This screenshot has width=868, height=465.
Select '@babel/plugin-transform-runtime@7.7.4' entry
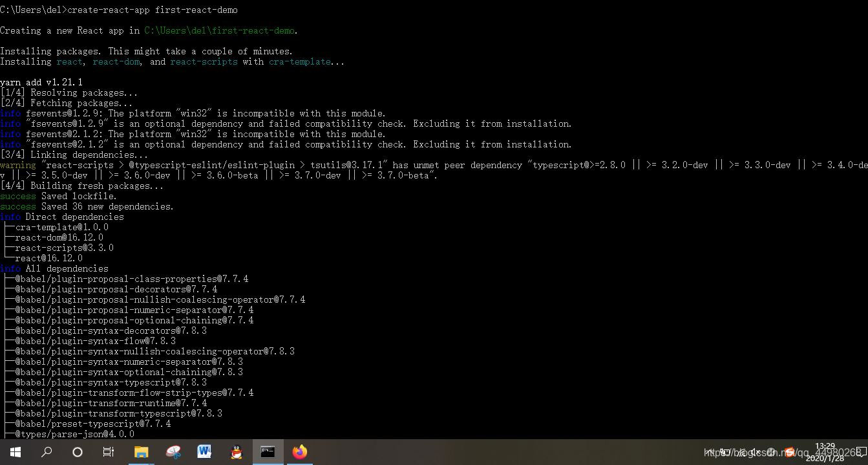click(x=111, y=403)
